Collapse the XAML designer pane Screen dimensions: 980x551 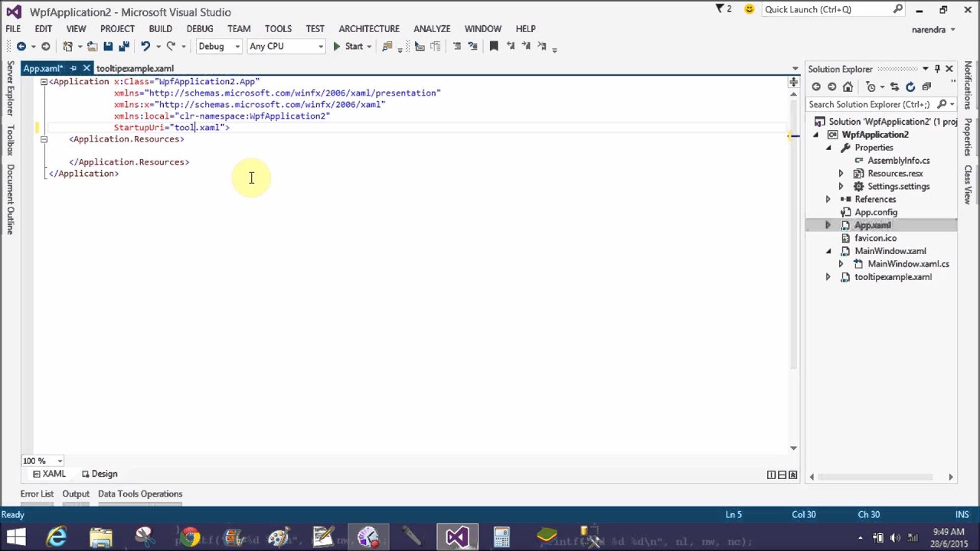[x=792, y=474]
